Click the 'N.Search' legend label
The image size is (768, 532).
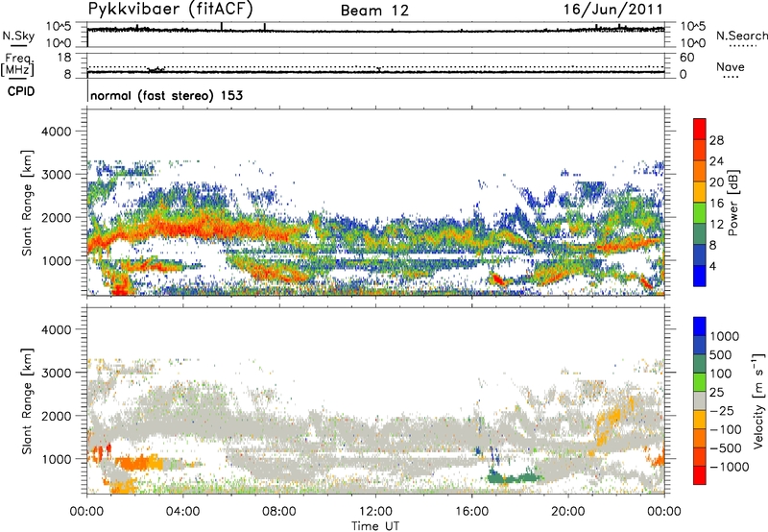click(x=741, y=36)
